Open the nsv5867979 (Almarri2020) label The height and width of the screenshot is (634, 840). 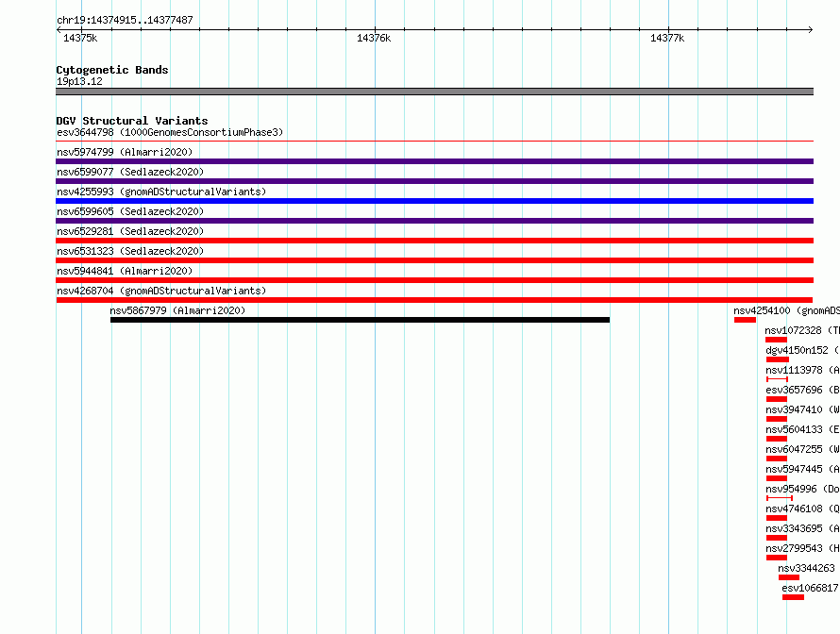177,310
